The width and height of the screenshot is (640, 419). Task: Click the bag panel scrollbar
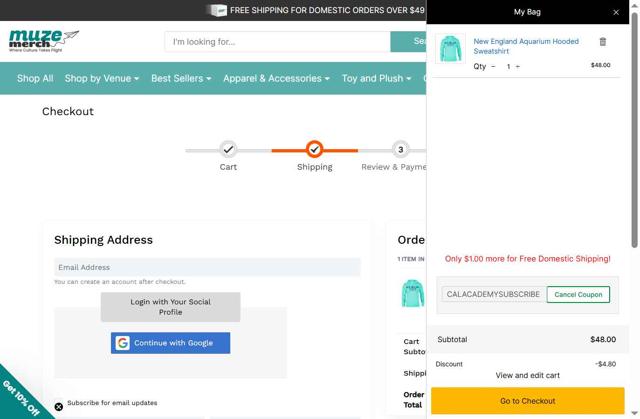pyautogui.click(x=634, y=131)
